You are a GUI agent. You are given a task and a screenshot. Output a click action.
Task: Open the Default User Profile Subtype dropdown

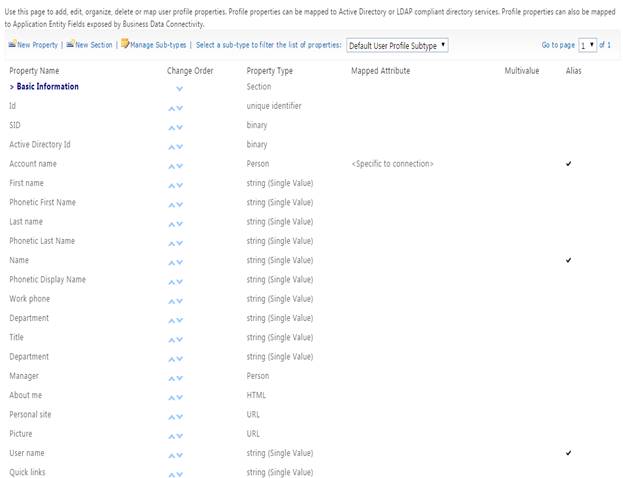397,45
